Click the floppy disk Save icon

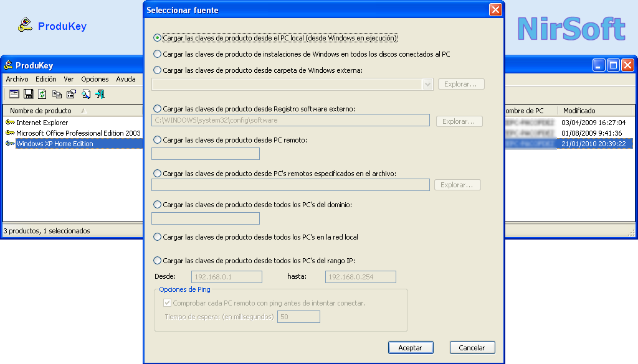(29, 94)
